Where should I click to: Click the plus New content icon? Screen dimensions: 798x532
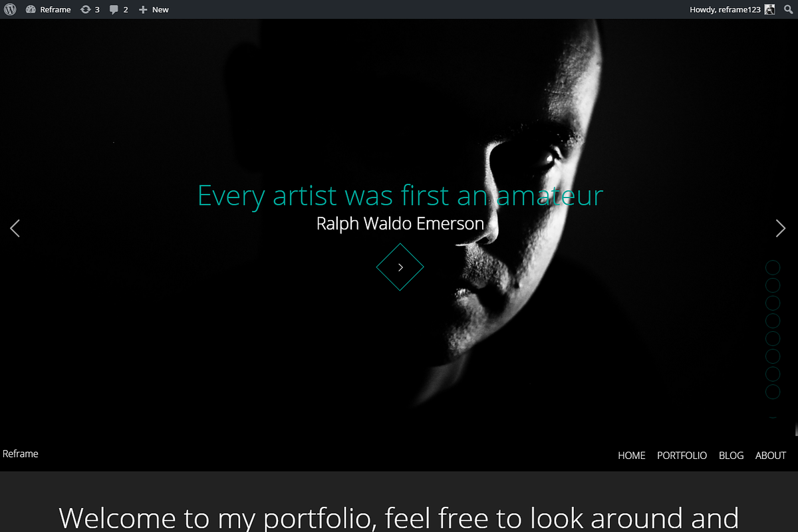[x=143, y=9]
